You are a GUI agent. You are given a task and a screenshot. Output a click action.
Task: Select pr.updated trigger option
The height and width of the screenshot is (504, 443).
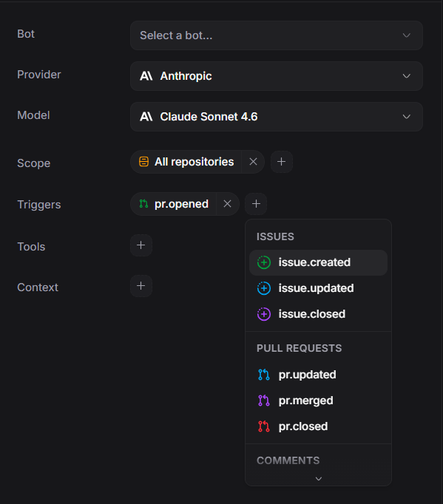tap(318, 375)
